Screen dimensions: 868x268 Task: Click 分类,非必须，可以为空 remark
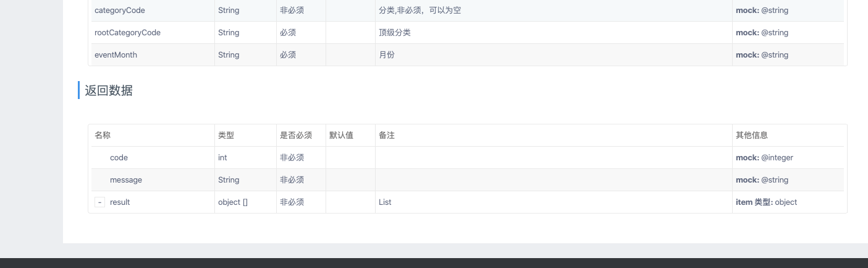pyautogui.click(x=420, y=11)
